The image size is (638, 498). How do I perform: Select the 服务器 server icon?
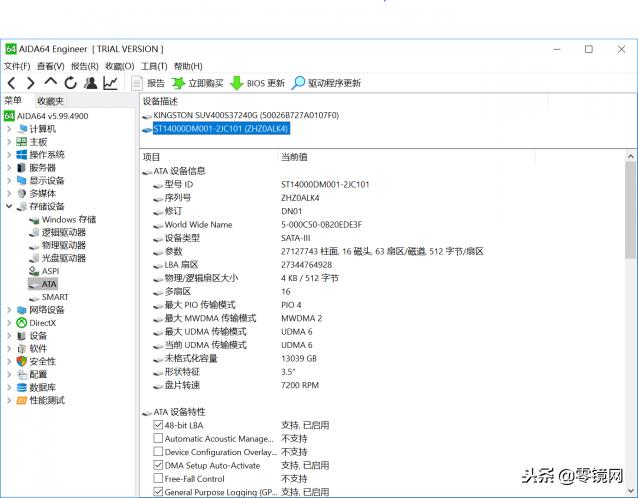[22, 168]
